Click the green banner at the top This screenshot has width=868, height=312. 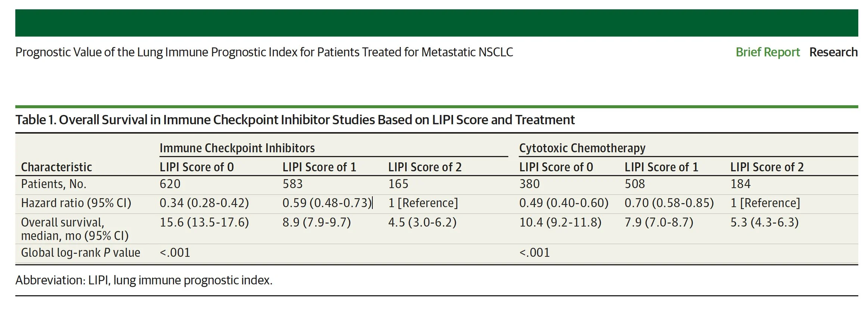pyautogui.click(x=436, y=23)
